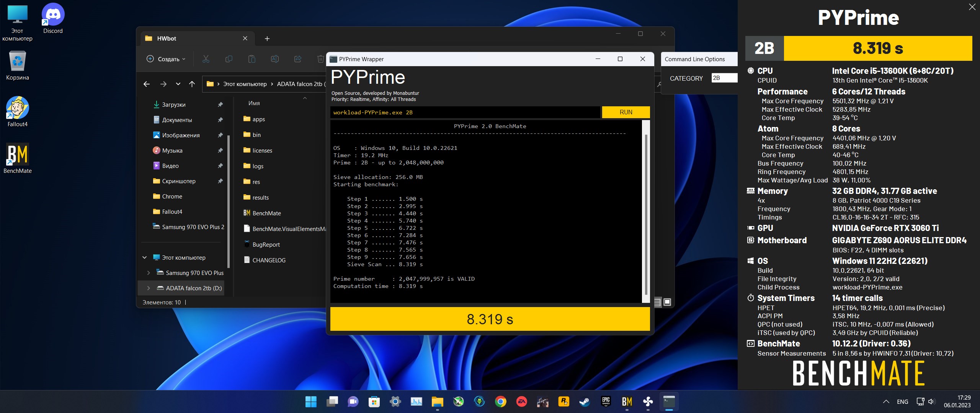Select the CHANGELOG file
The height and width of the screenshot is (413, 980).
265,260
